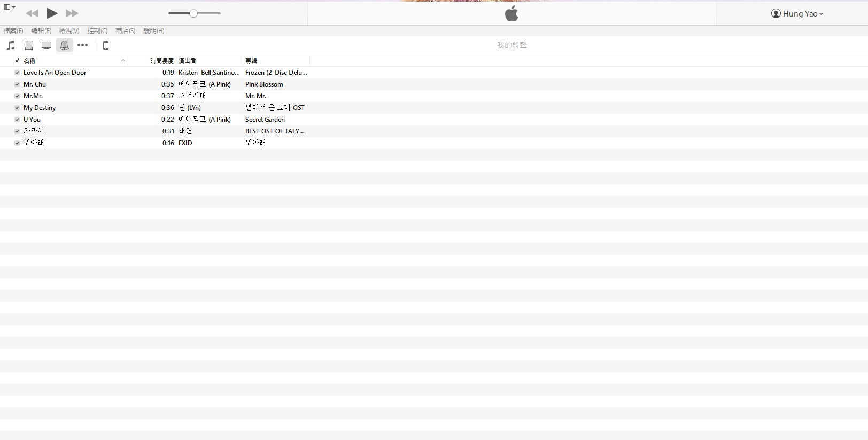
Task: Open the 編輯(E) menu
Action: tap(41, 31)
